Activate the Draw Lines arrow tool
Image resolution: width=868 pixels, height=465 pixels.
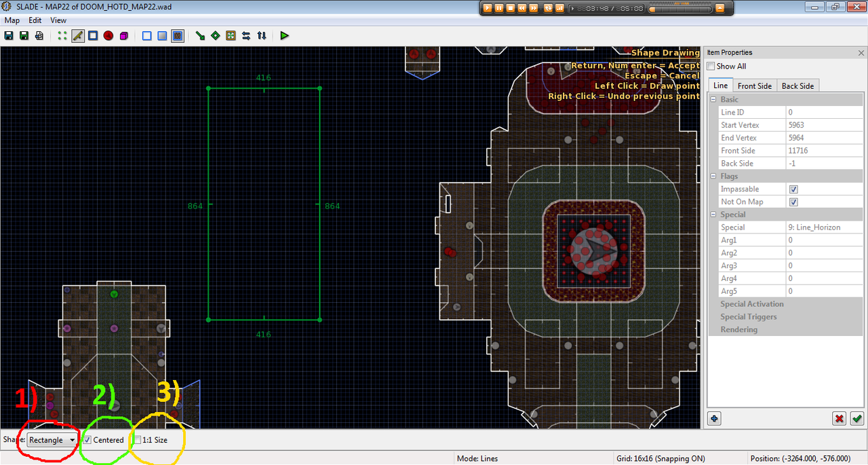pos(200,35)
